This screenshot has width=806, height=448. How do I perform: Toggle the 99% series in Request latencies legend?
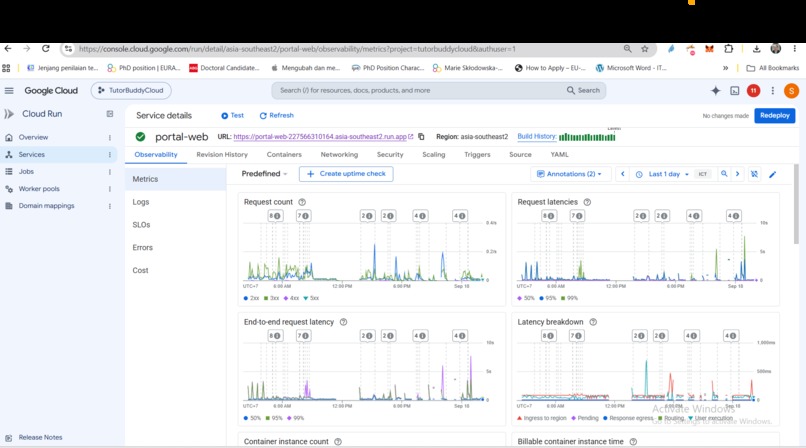point(569,298)
